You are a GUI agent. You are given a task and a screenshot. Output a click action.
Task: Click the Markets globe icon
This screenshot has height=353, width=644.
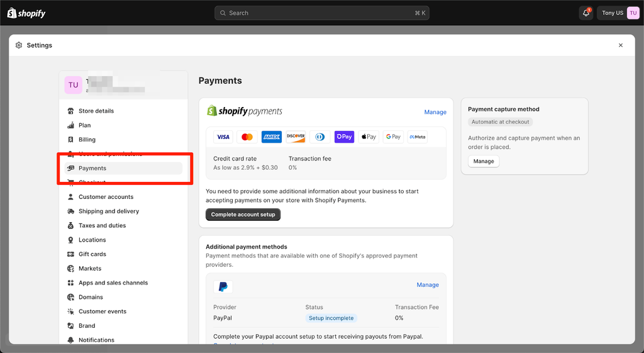pos(70,268)
